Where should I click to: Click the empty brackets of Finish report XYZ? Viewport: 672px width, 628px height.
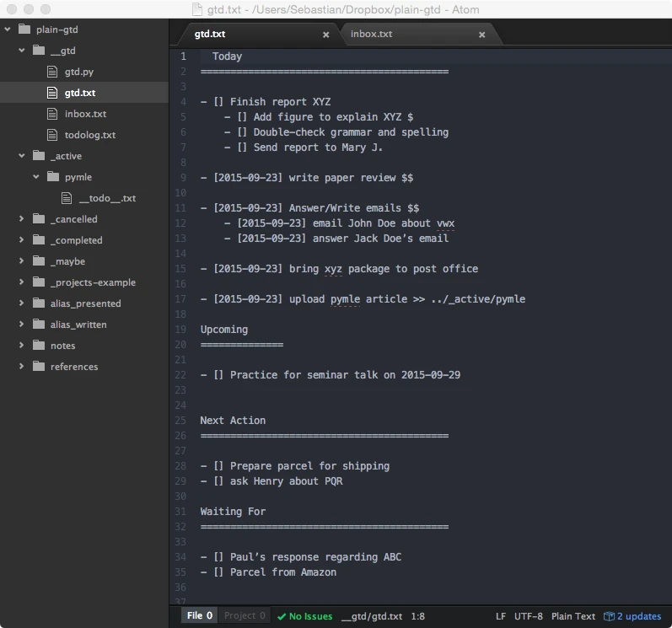point(218,102)
